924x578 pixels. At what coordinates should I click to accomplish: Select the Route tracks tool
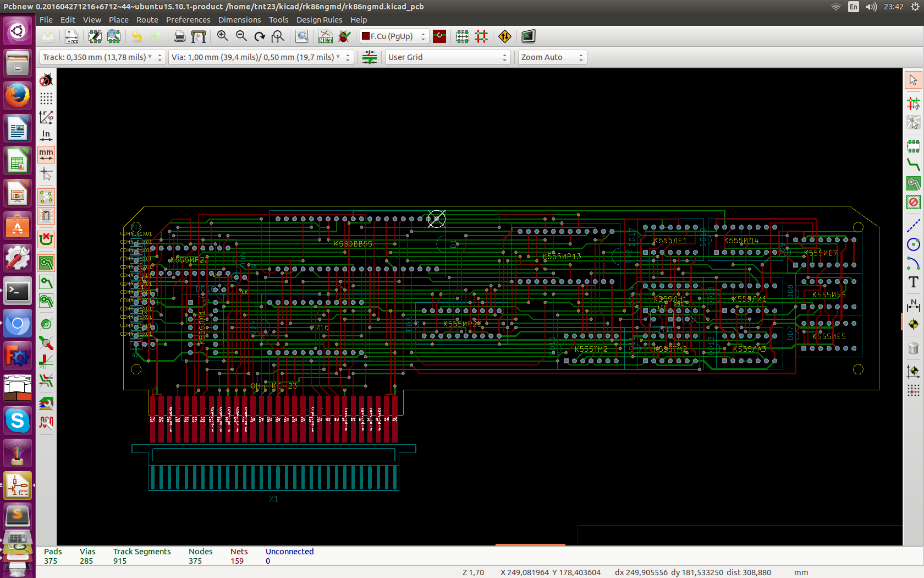coord(913,164)
